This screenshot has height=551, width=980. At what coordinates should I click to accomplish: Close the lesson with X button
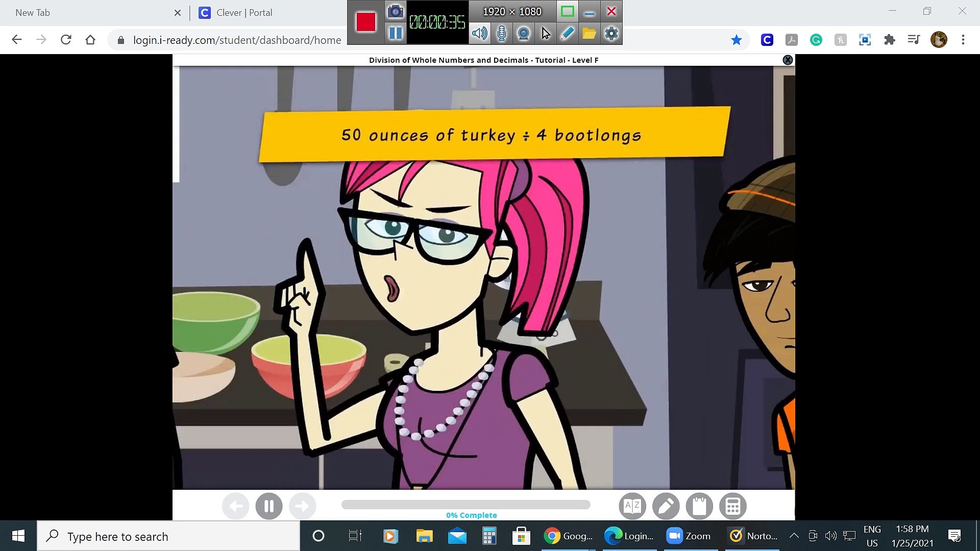pyautogui.click(x=788, y=60)
